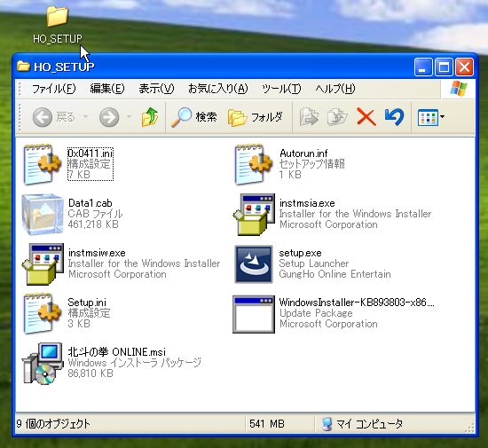Open the ファイル(F) menu
The width and height of the screenshot is (488, 448).
tap(53, 89)
